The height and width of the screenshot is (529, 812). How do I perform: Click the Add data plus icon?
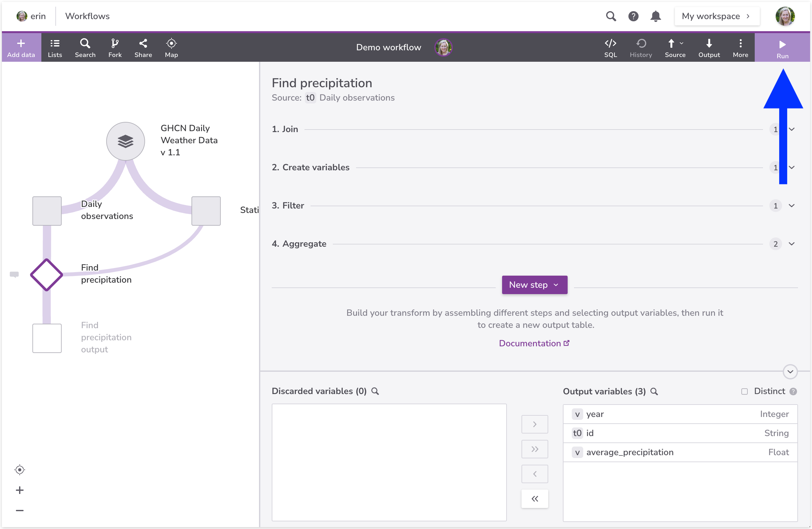pos(21,44)
